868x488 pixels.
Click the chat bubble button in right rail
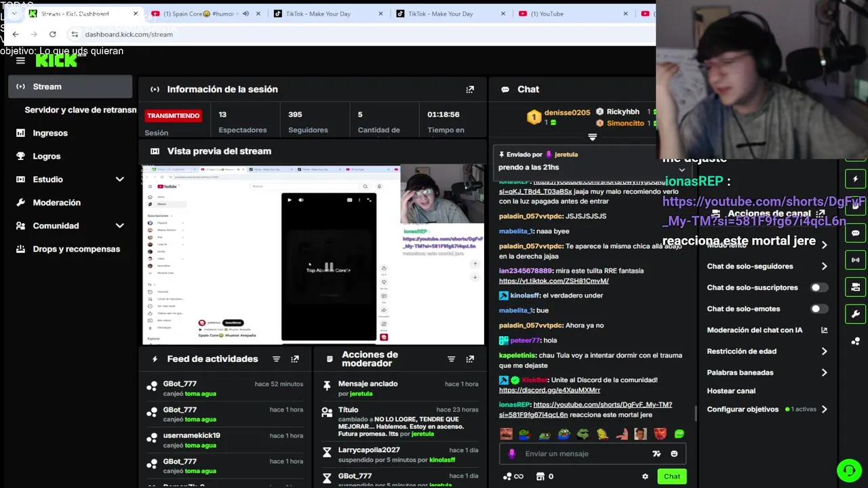point(855,233)
